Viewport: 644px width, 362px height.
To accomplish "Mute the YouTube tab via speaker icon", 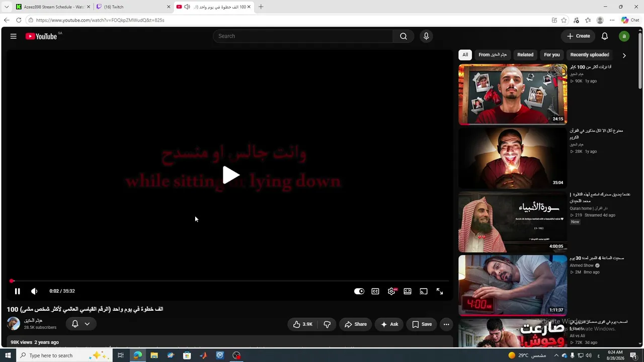I will coord(187,7).
